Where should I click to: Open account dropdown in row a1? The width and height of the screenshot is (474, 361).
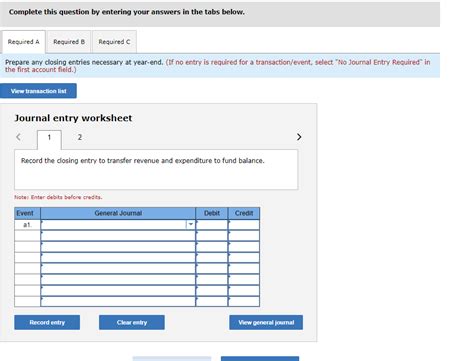[x=190, y=225]
